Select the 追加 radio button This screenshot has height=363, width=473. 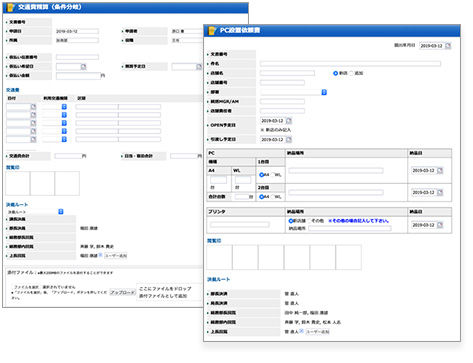(x=351, y=73)
